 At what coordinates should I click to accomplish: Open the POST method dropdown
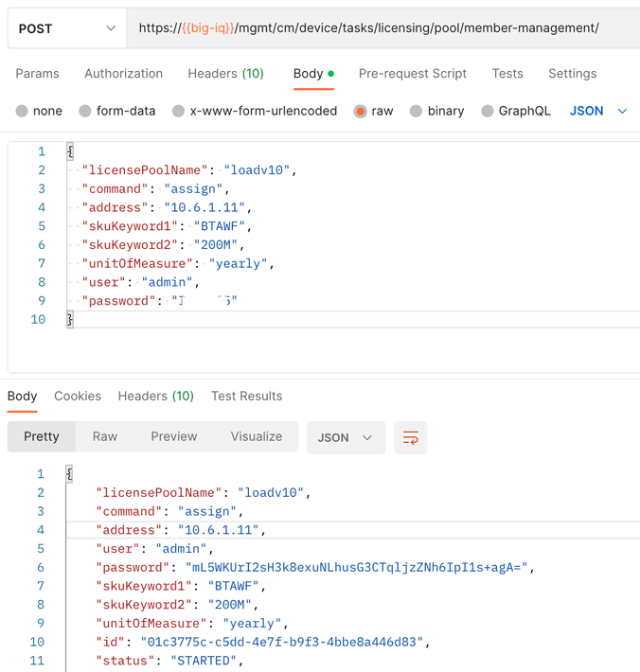click(x=66, y=28)
